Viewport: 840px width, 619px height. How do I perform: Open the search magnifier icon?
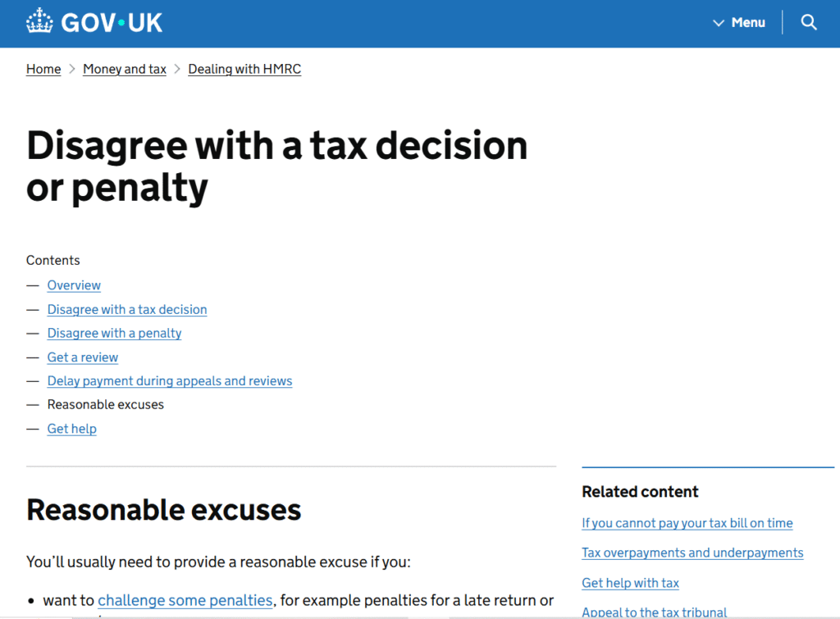809,23
